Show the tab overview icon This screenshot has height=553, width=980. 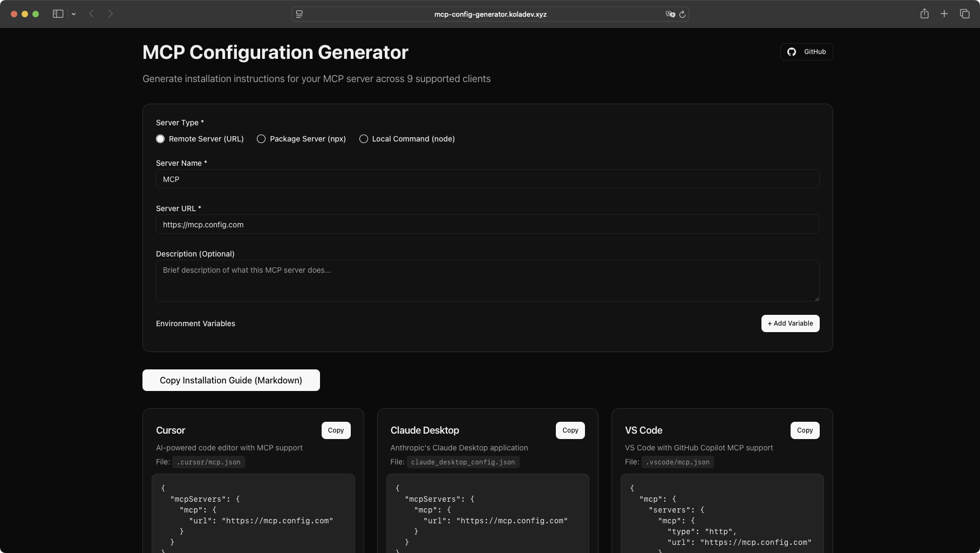click(x=964, y=14)
